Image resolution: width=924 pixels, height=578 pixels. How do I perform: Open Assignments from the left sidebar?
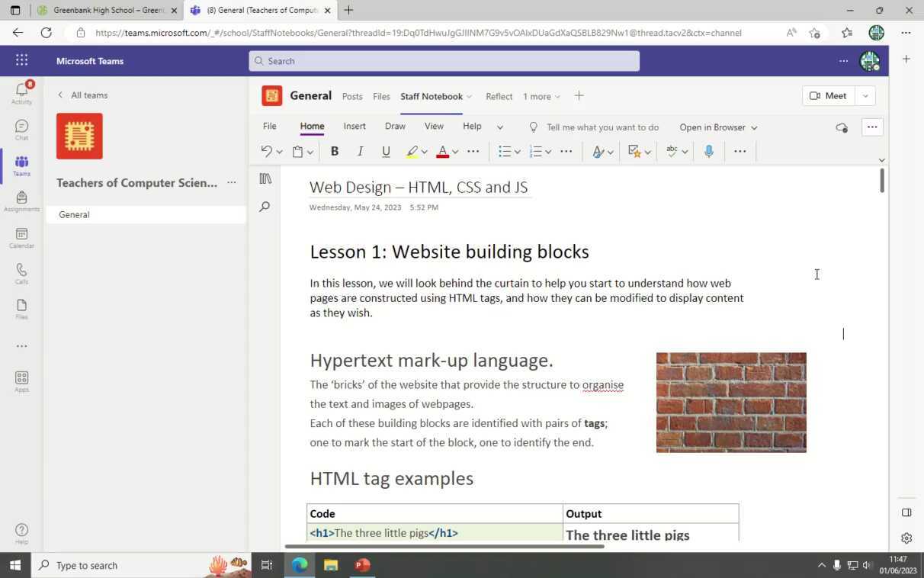tap(21, 198)
